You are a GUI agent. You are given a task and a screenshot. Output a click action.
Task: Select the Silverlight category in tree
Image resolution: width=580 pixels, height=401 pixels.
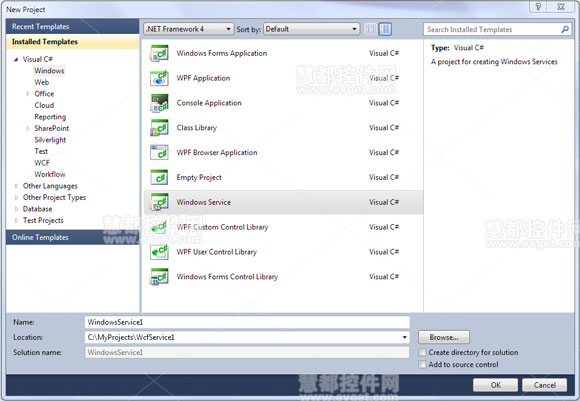click(50, 140)
